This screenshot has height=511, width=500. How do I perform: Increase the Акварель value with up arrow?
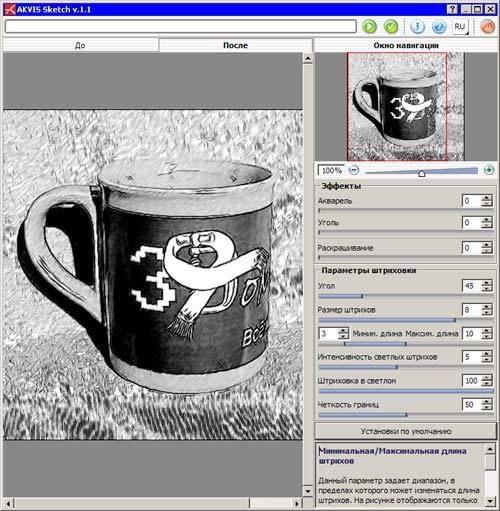487,198
